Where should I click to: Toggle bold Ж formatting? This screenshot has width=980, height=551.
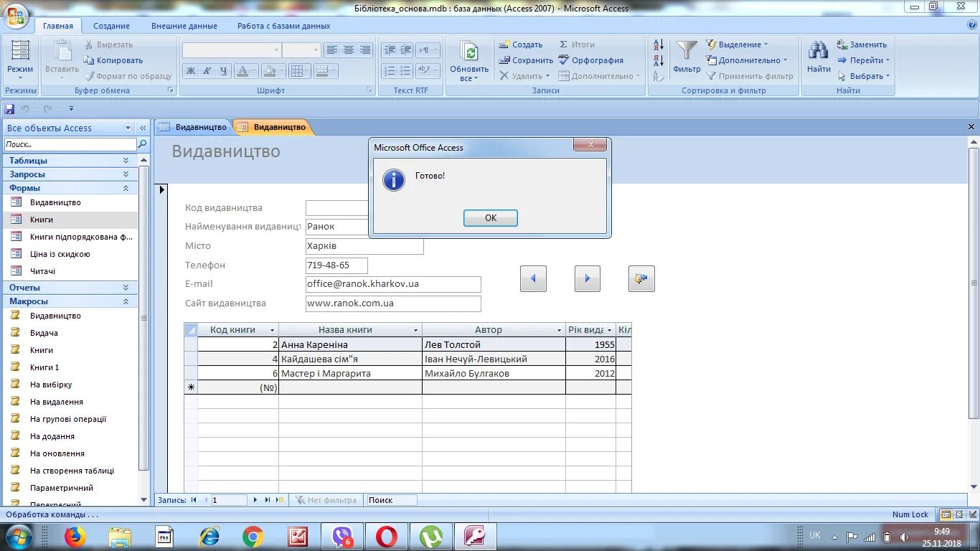tap(190, 71)
